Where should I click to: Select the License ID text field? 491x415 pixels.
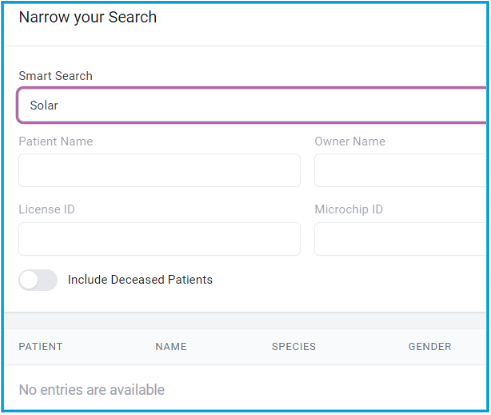point(159,239)
